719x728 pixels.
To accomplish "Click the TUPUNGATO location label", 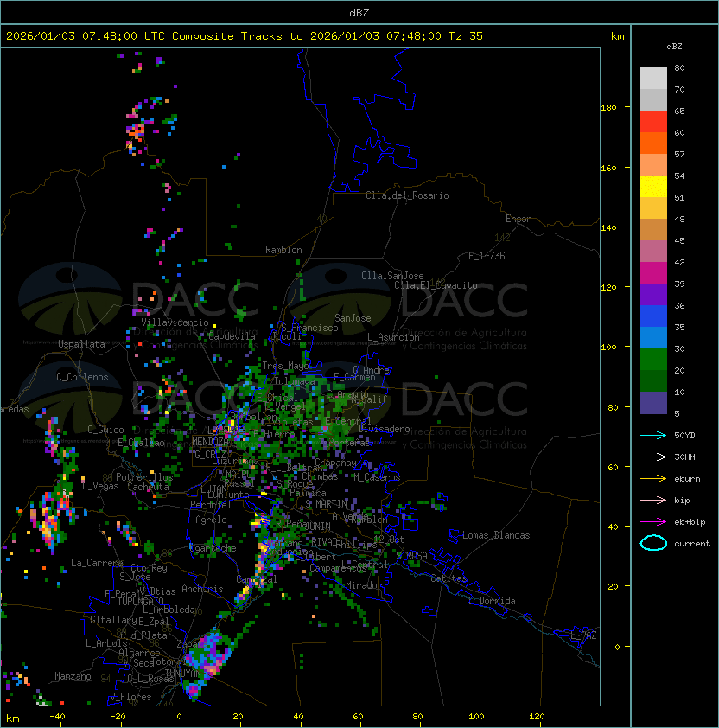I will (140, 601).
